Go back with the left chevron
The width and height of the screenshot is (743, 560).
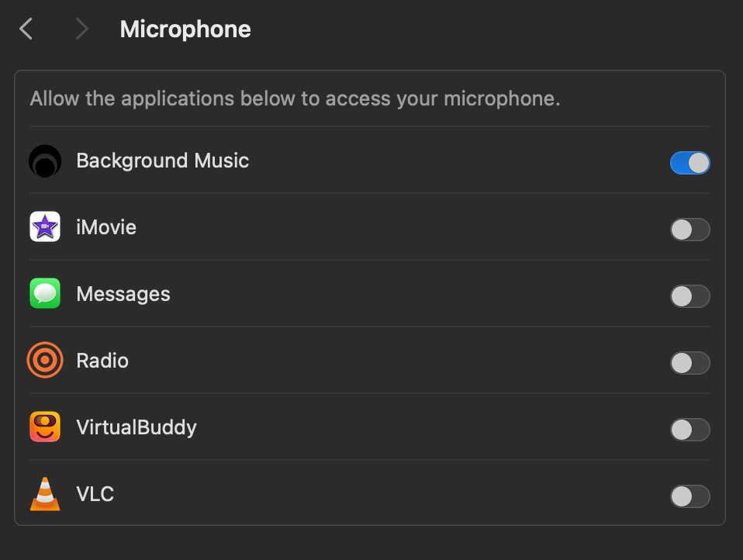(x=26, y=29)
